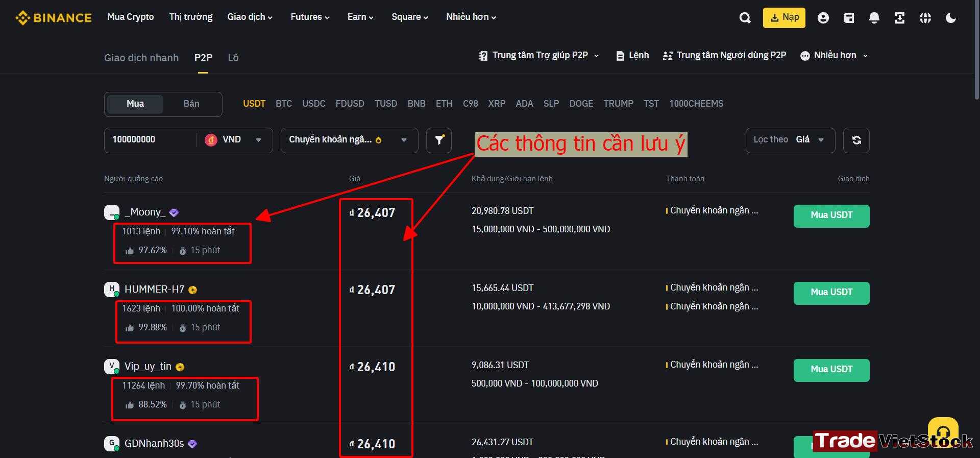Click HUMMER-H7 gold badge icon
Image resolution: width=980 pixels, height=458 pixels.
pyautogui.click(x=192, y=290)
